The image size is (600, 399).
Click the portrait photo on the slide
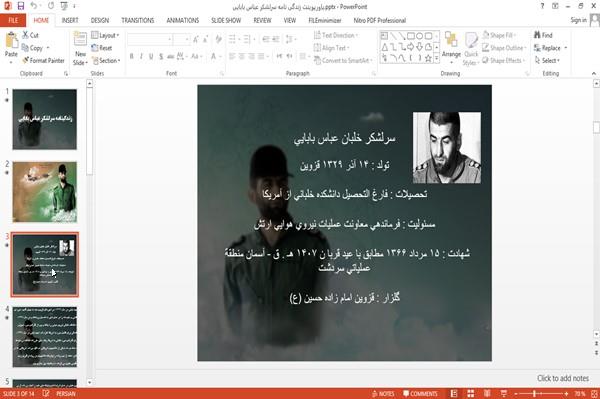[x=447, y=148]
